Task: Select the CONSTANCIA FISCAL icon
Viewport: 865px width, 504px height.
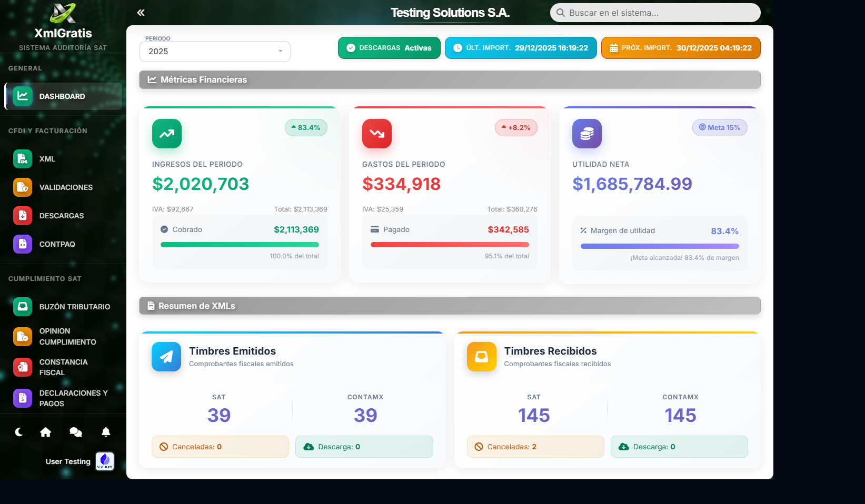Action: click(23, 367)
